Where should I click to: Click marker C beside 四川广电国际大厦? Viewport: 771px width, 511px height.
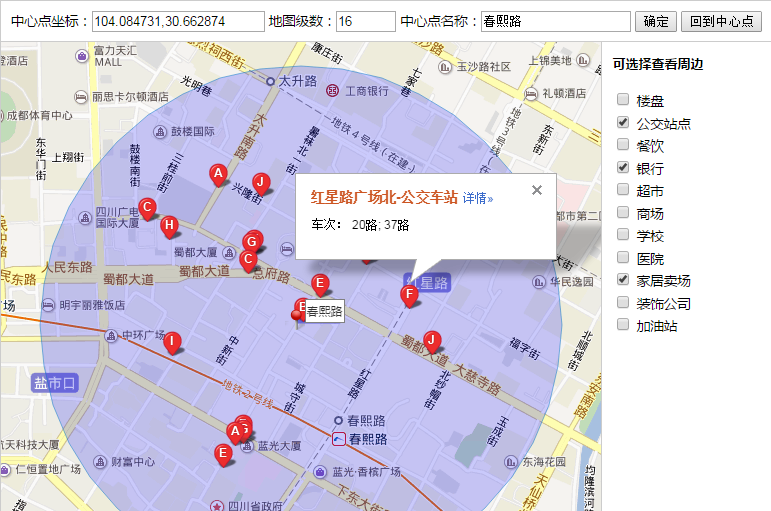[147, 208]
